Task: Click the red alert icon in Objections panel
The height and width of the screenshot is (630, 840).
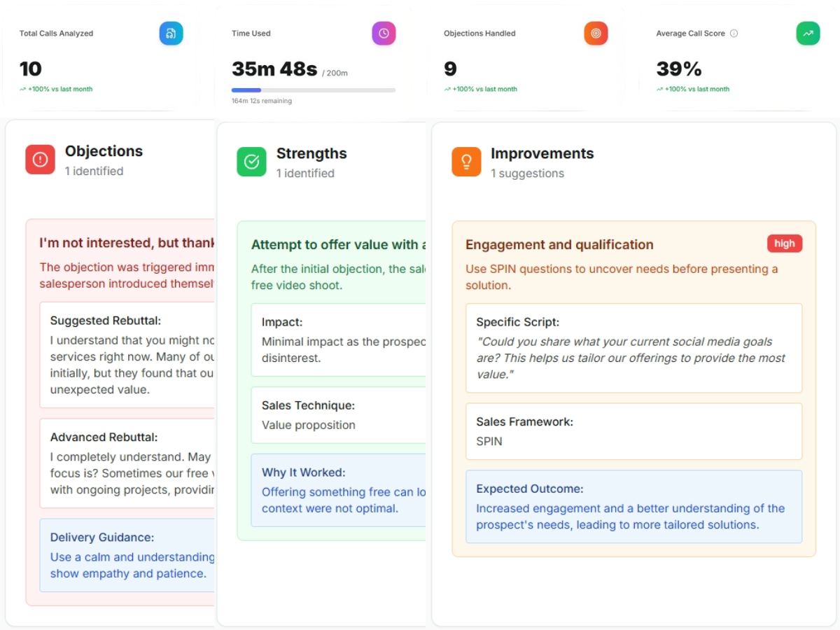Action: coord(40,160)
